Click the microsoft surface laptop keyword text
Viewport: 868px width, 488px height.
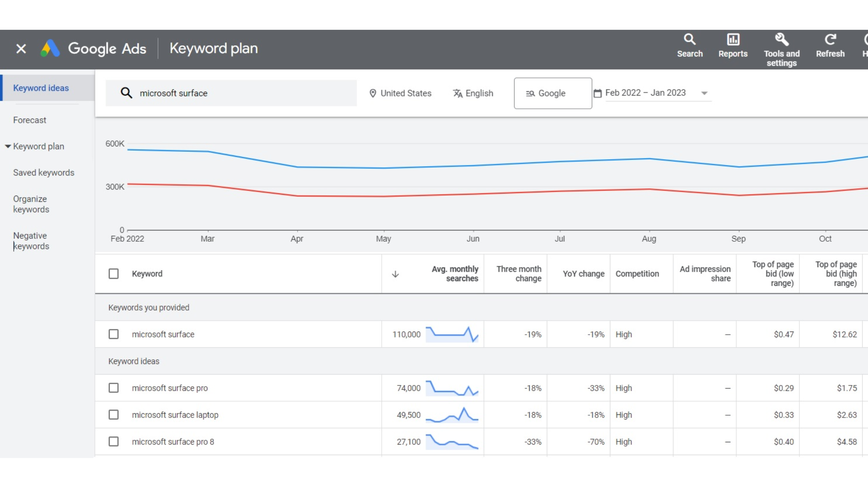point(175,415)
